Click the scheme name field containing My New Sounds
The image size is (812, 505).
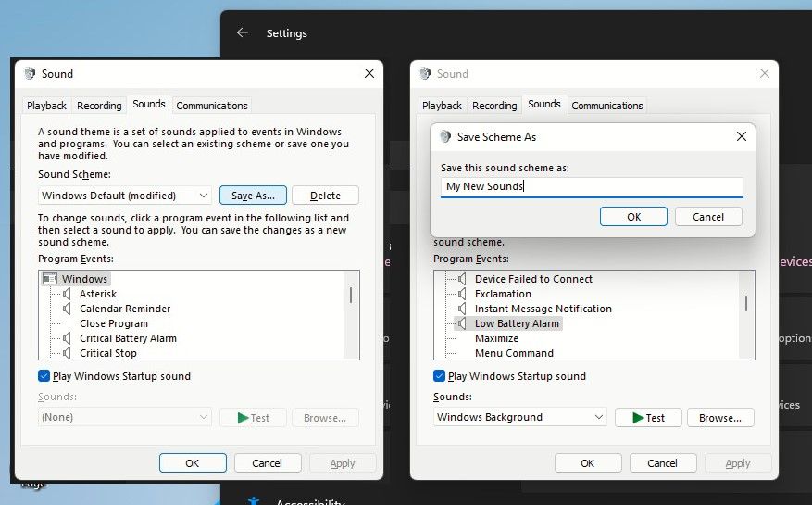pyautogui.click(x=592, y=186)
